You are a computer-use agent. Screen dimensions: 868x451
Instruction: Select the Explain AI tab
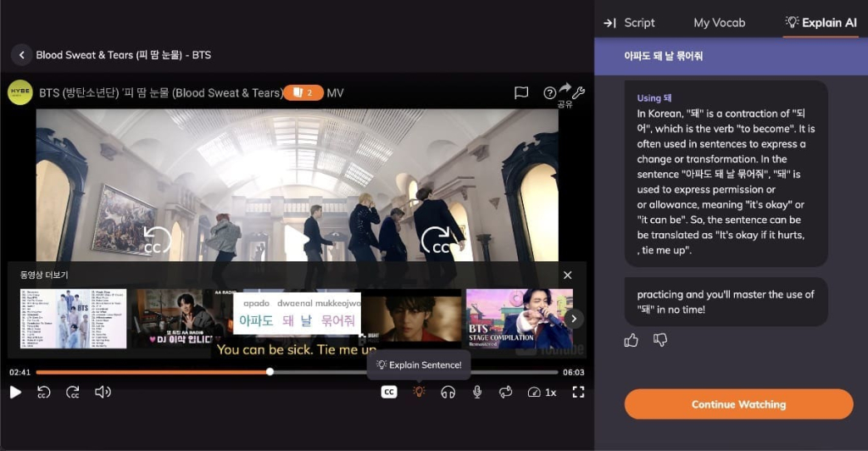tap(821, 23)
